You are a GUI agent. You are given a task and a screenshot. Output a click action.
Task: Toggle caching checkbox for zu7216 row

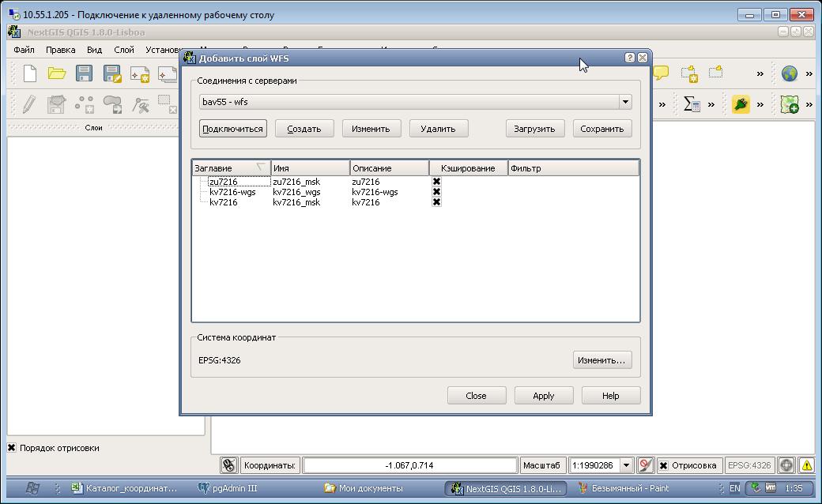436,181
